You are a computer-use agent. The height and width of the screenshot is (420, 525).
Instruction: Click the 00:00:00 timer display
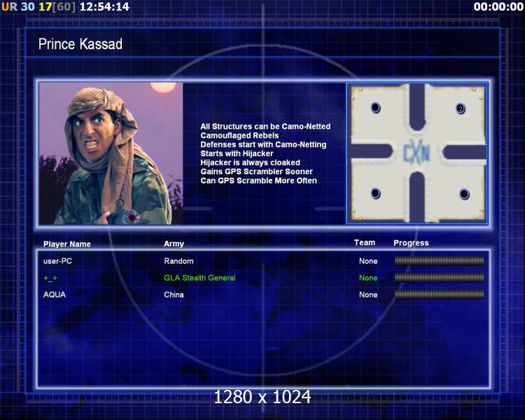[x=498, y=7]
